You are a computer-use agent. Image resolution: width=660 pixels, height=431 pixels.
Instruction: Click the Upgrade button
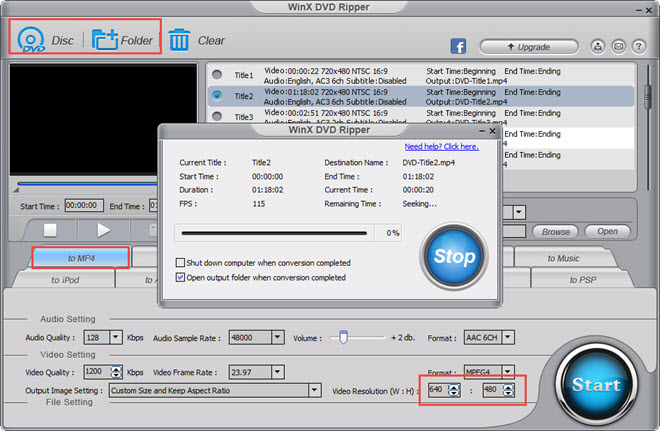(529, 47)
